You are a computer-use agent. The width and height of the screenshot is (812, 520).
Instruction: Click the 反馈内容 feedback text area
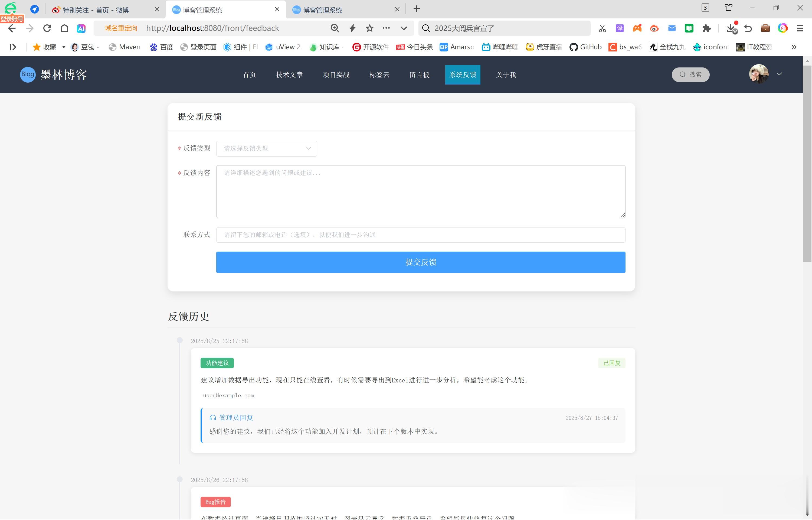pyautogui.click(x=420, y=191)
